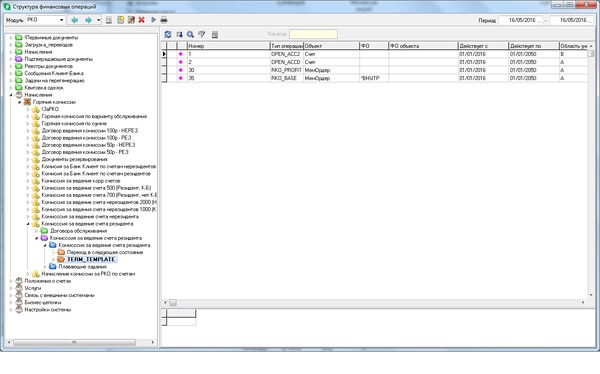Click pink diamond marker in OPEN_ACC2 row

(181, 54)
